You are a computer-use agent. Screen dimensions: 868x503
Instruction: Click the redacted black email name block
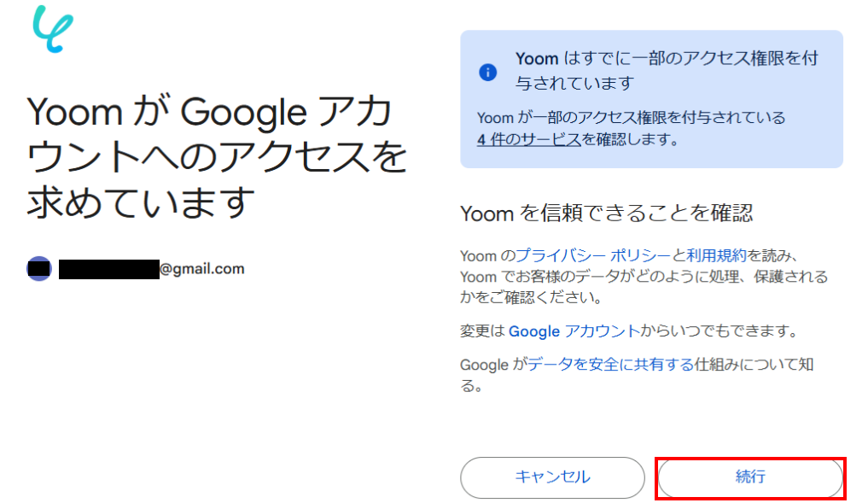click(x=108, y=270)
